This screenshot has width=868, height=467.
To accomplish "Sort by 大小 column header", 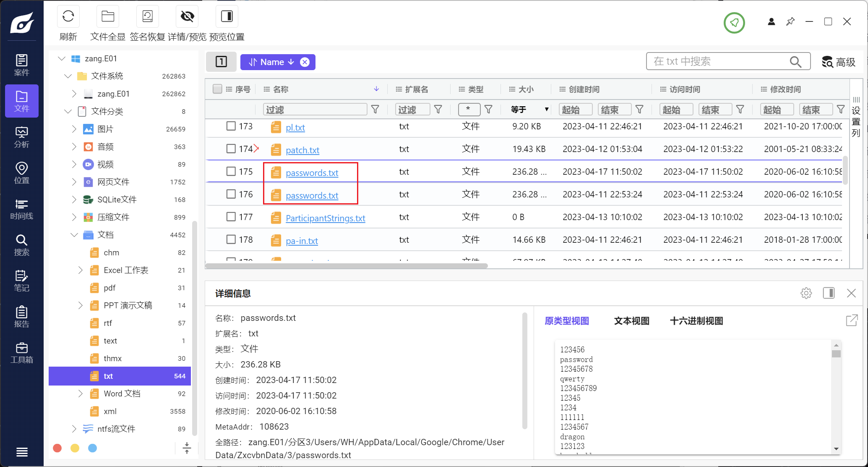I will tap(526, 89).
